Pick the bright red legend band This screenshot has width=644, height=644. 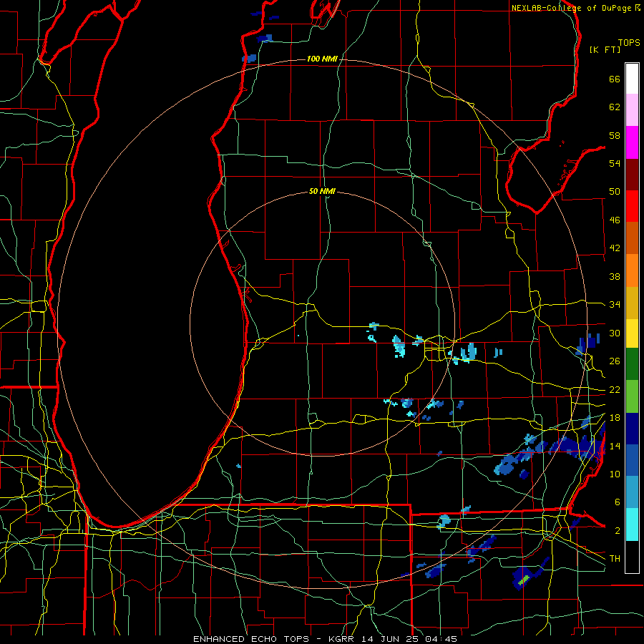tap(632, 206)
